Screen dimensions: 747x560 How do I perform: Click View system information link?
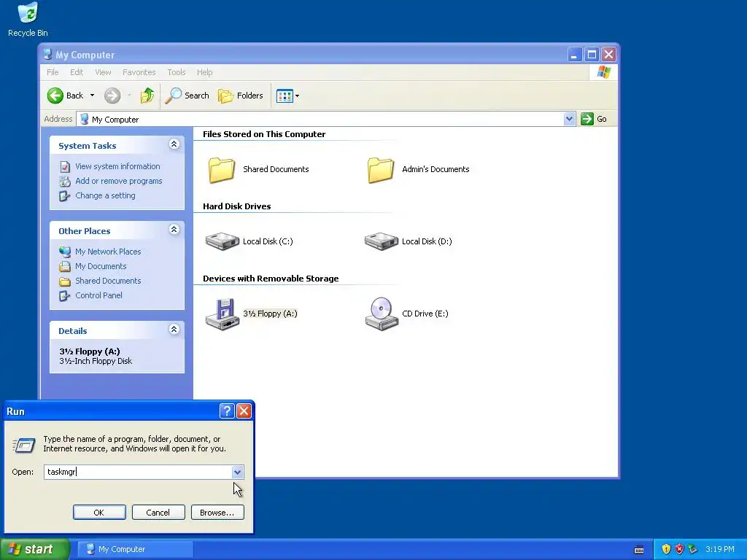117,166
